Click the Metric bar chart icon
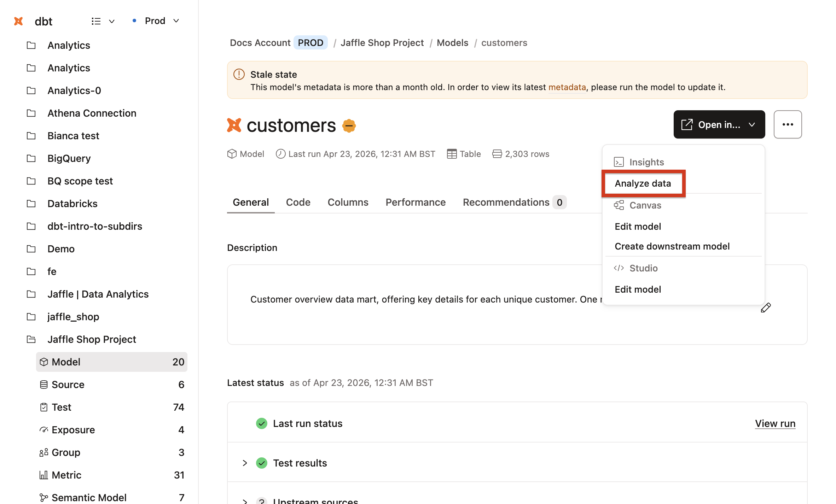The width and height of the screenshot is (836, 504). click(x=44, y=475)
